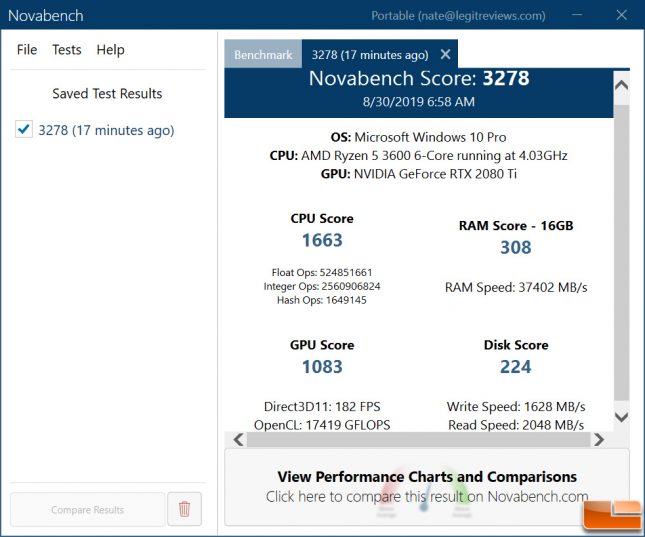Click the OS: Microsoft Windows 10 Pro line
Screen dimensions: 645x537
coord(418,137)
